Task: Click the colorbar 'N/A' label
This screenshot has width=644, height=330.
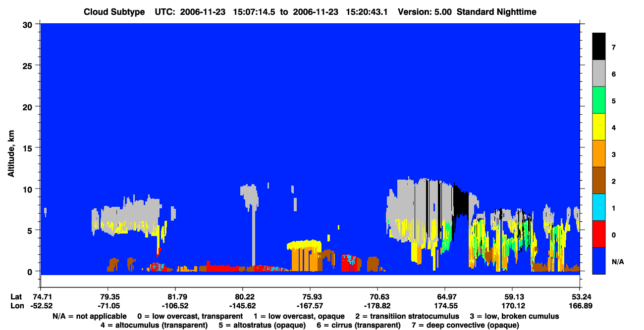Action: pyautogui.click(x=618, y=261)
